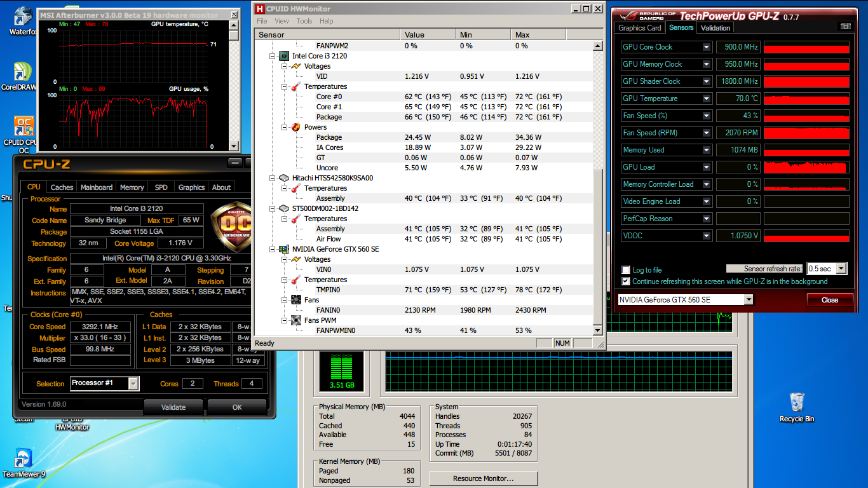Viewport: 868px width, 488px height.
Task: Open the Processor #1 selection dropdown
Action: [x=133, y=383]
